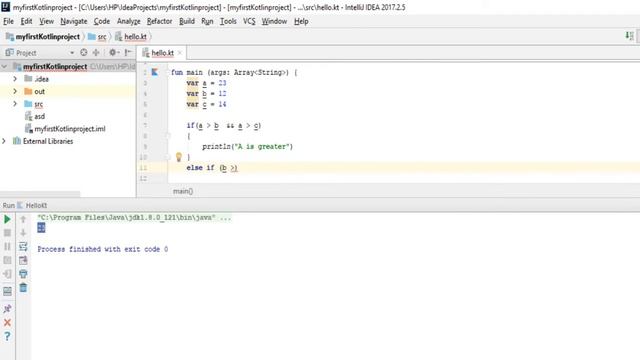Open the View menu
The width and height of the screenshot is (640, 360).
46,21
